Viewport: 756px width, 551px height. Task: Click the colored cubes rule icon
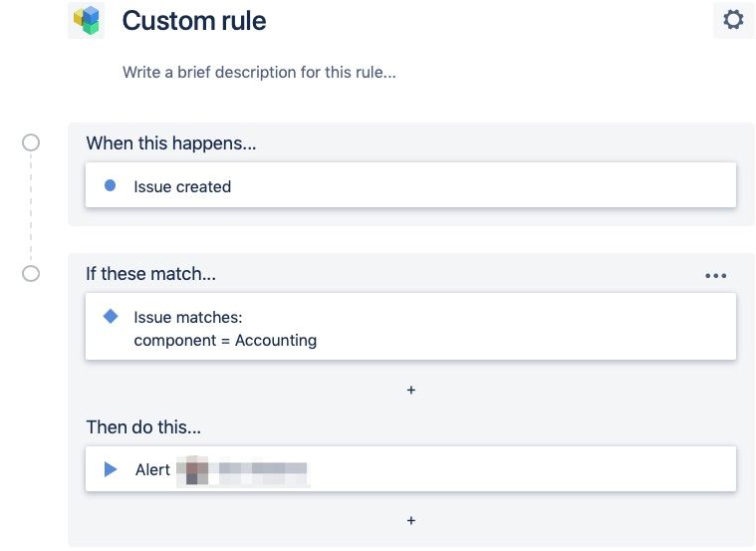87,20
